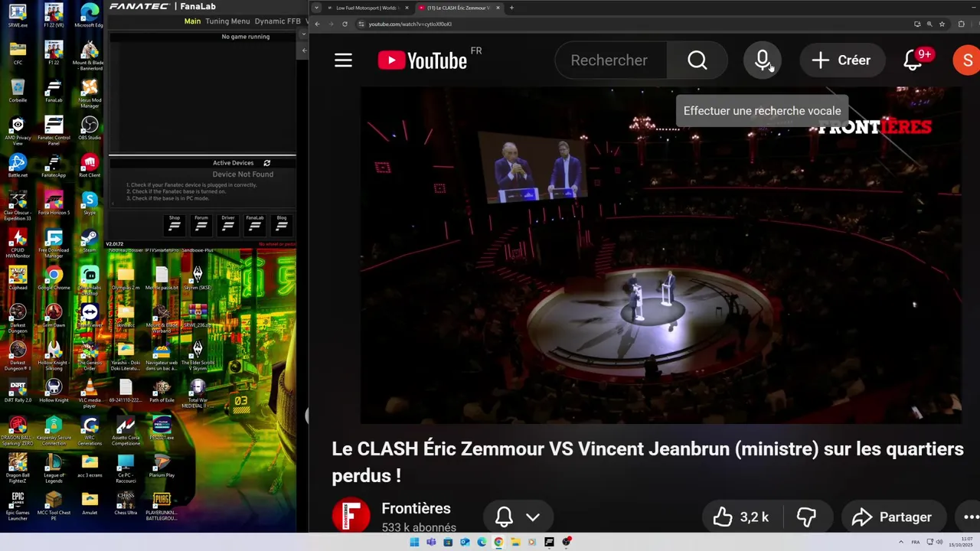Select the Corbeille recycle bin icon
This screenshot has height=551, width=980.
click(x=18, y=90)
